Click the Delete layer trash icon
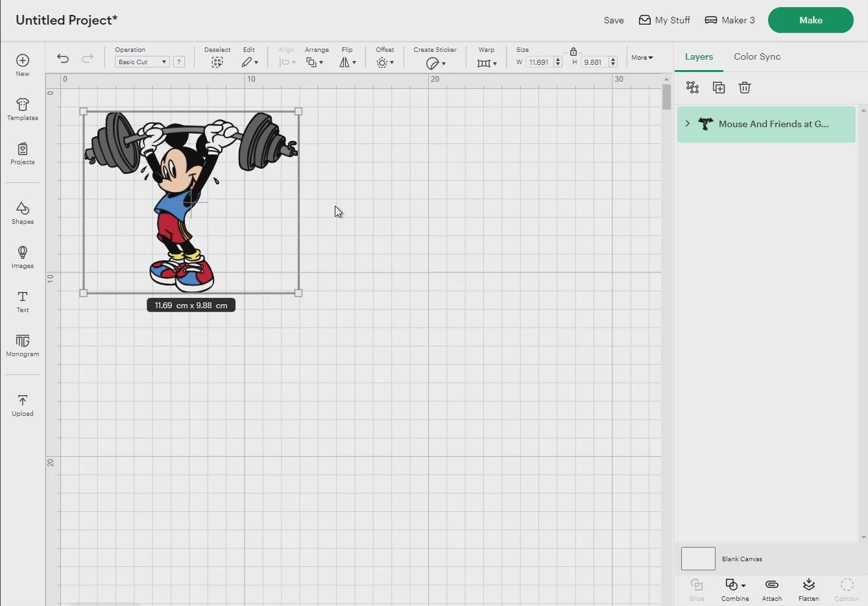This screenshot has width=868, height=606. (x=745, y=88)
